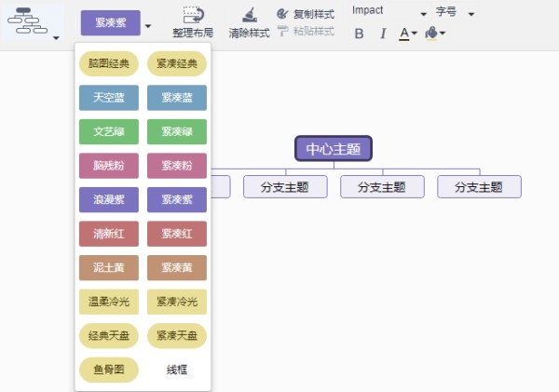Toggle bold formatting B

coord(359,34)
